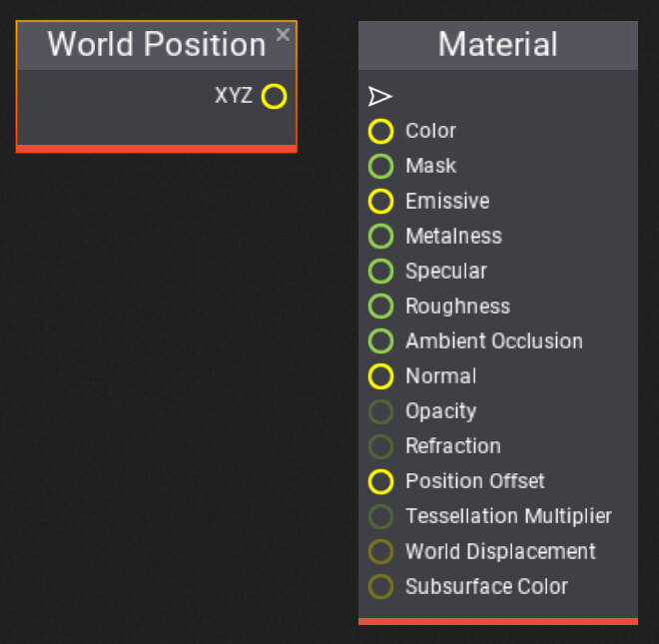Image resolution: width=659 pixels, height=644 pixels.
Task: Select the Ambient Occlusion input pin
Action: point(380,340)
